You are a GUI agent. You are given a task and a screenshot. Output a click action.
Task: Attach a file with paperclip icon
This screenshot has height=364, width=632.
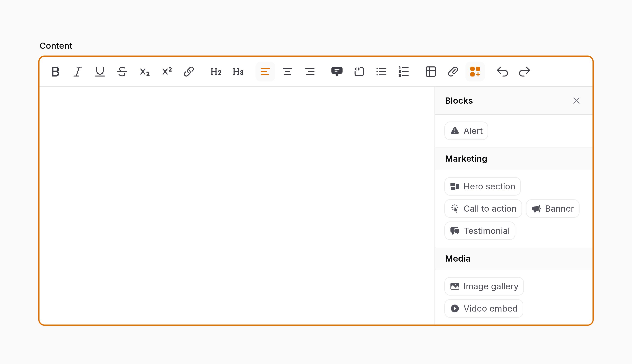[453, 72]
